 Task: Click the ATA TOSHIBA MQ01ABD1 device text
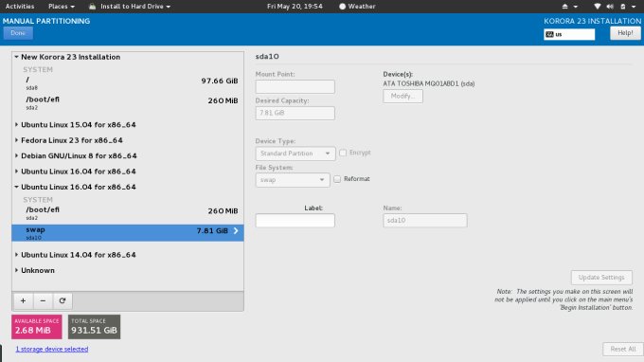429,83
